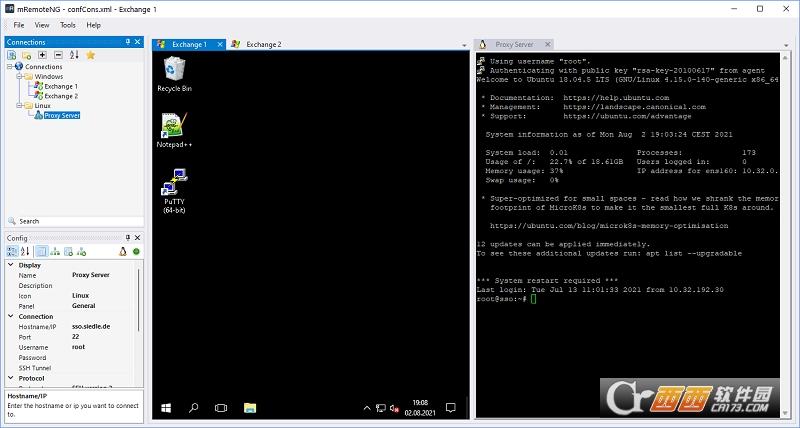
Task: Close the Config panel
Action: point(137,238)
